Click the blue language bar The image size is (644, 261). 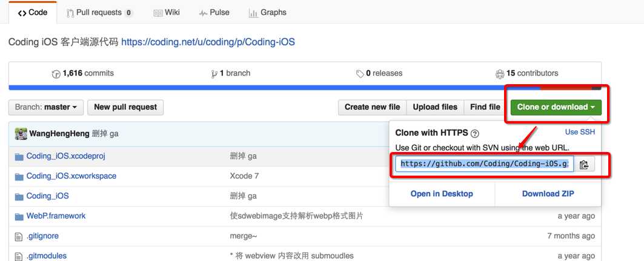[x=274, y=87]
